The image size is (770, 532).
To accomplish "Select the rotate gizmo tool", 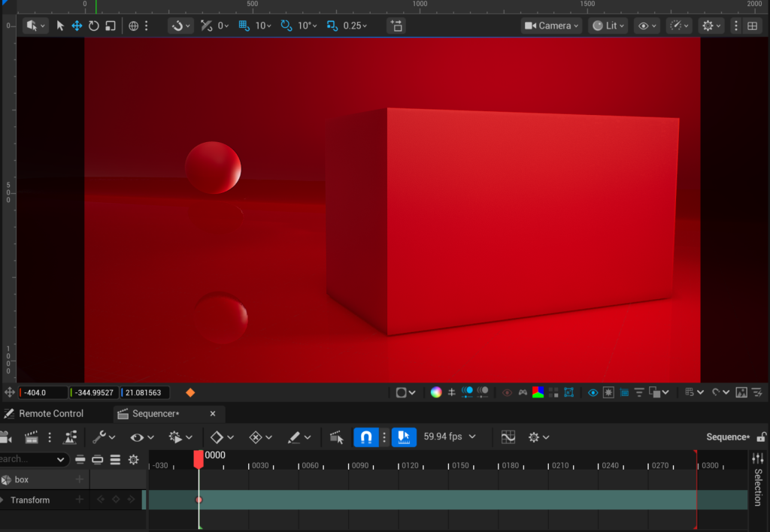I will [94, 26].
